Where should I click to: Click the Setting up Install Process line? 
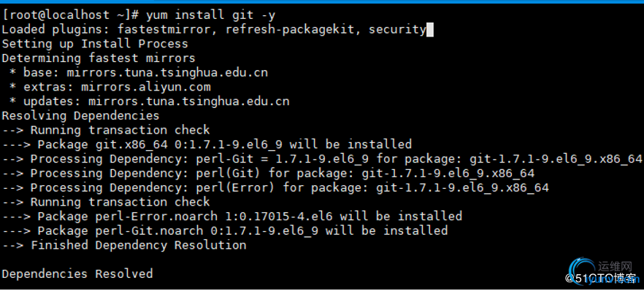95,44
